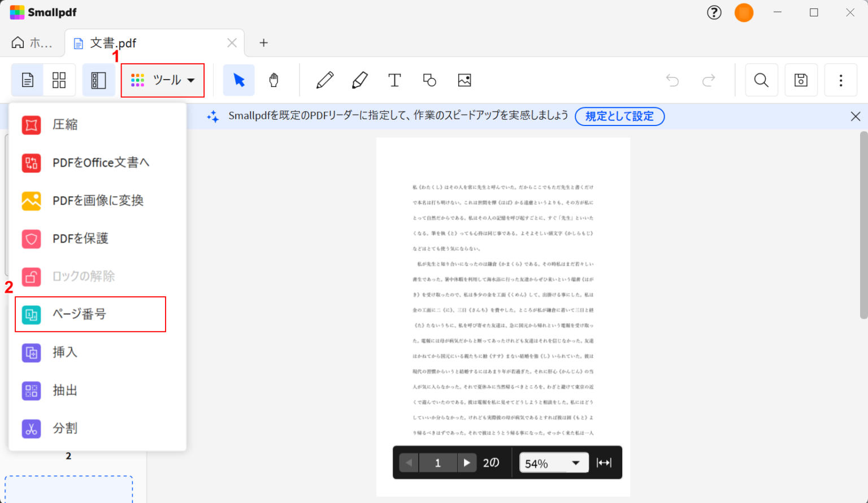Screen dimensions: 868x503
Task: Click the 規定として設定 button
Action: [x=619, y=116]
